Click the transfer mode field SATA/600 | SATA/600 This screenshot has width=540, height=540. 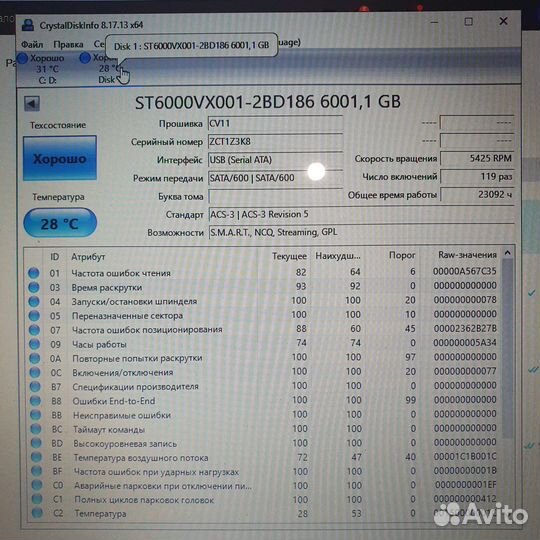click(276, 178)
